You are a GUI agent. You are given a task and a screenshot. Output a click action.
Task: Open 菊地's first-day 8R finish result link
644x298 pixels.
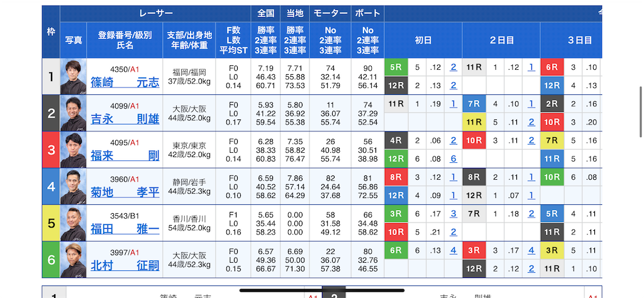[453, 177]
